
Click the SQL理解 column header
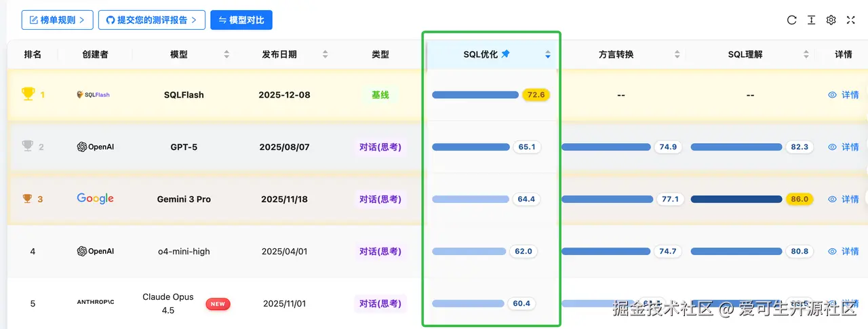[745, 54]
